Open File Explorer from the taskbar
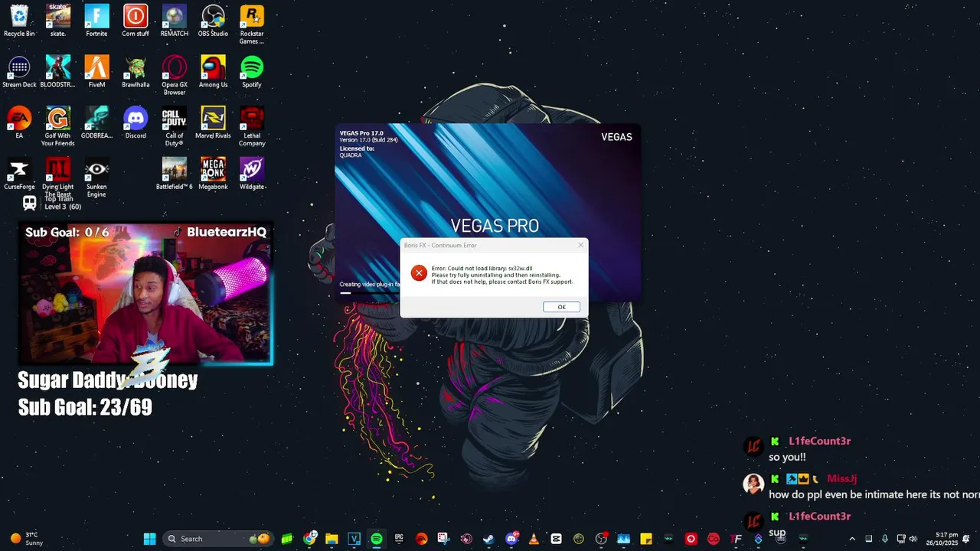Viewport: 980px width, 551px height. [x=332, y=539]
